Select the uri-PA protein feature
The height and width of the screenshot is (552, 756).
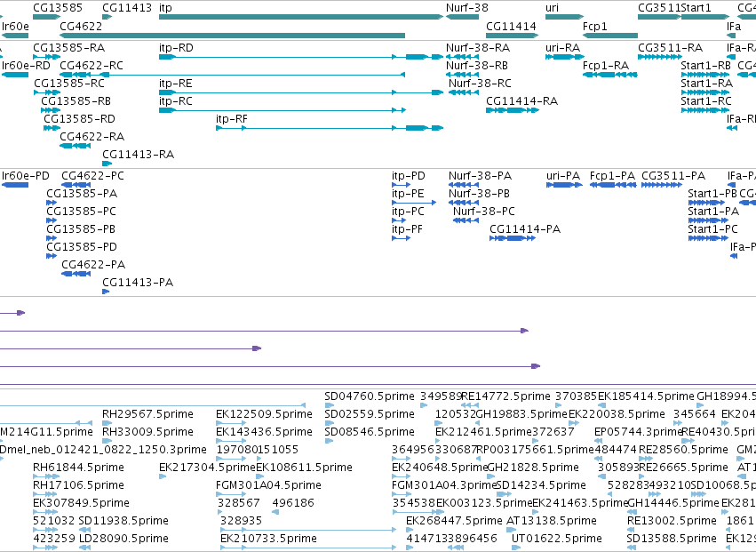pyautogui.click(x=565, y=185)
